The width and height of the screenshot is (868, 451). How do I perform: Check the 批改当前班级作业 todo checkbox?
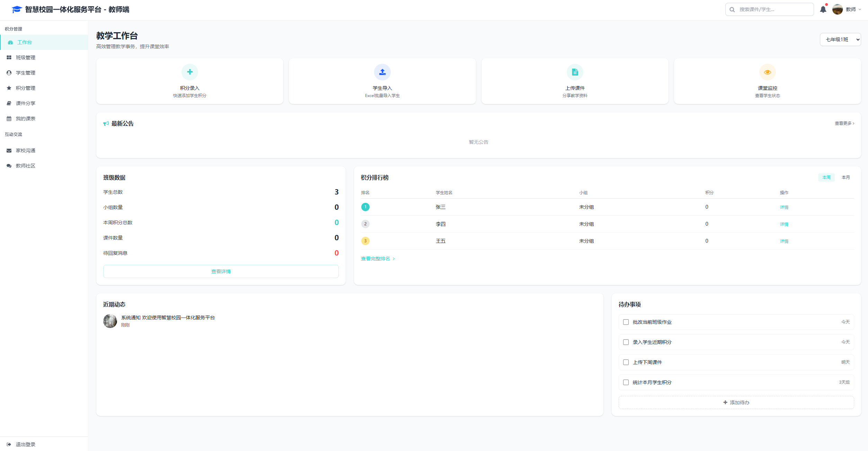(x=626, y=322)
